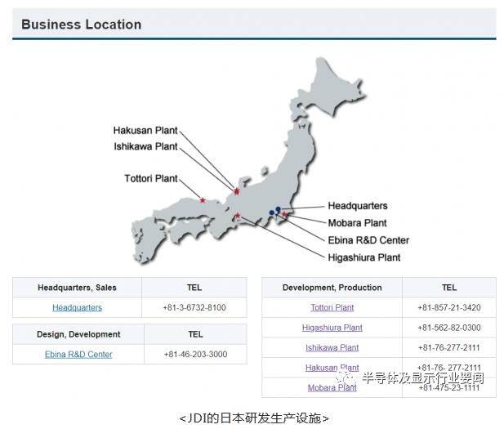Click the Headquarters map label
Image resolution: width=504 pixels, height=429 pixels.
358,206
